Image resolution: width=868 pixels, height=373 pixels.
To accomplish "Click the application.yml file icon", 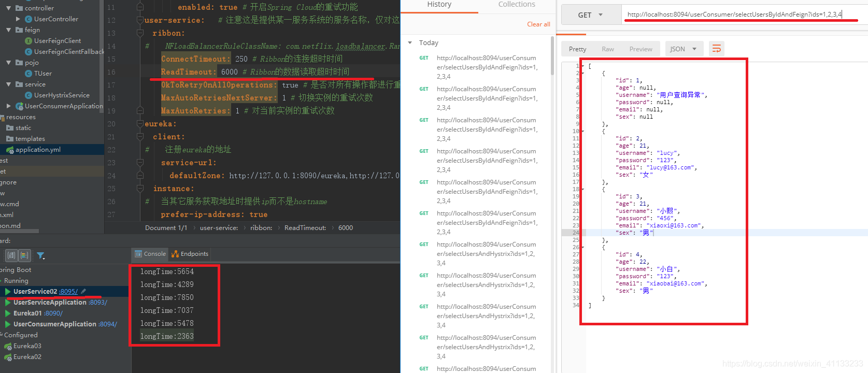I will (x=10, y=150).
